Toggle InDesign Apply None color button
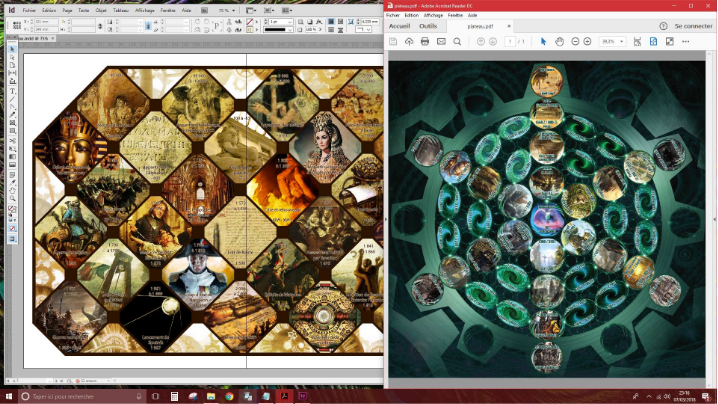This screenshot has height=404, width=718. click(x=12, y=228)
